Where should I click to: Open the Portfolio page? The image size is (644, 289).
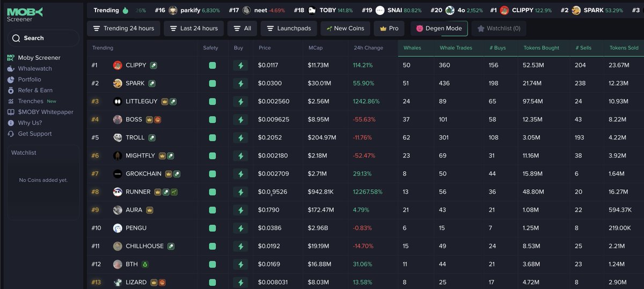(30, 79)
